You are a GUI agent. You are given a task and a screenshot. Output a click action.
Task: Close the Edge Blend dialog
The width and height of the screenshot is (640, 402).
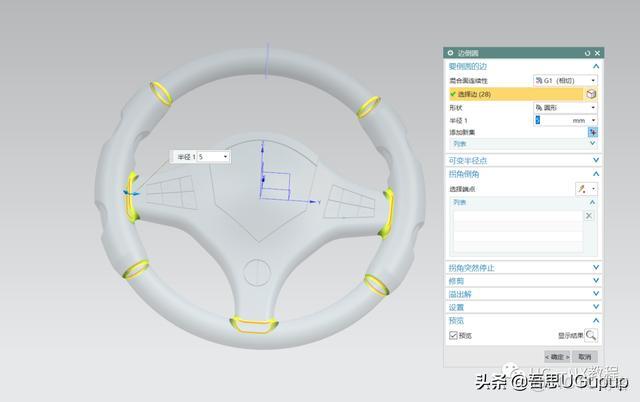(597, 53)
